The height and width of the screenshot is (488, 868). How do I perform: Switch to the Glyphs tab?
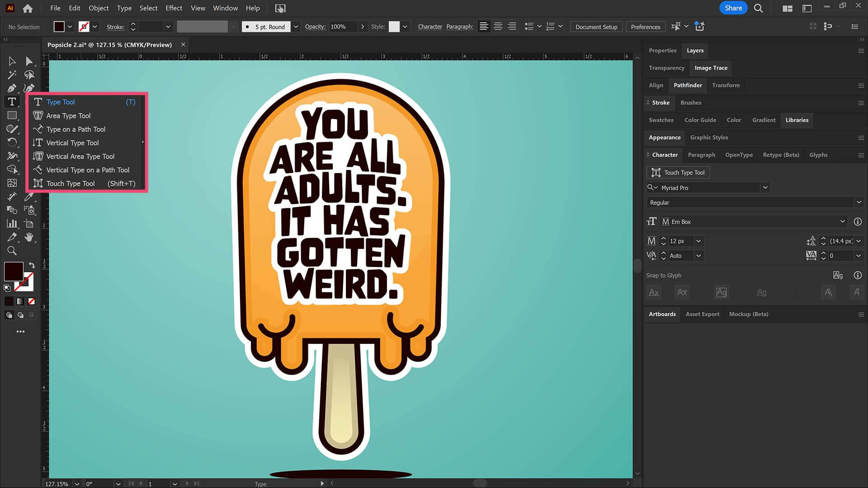coord(818,155)
